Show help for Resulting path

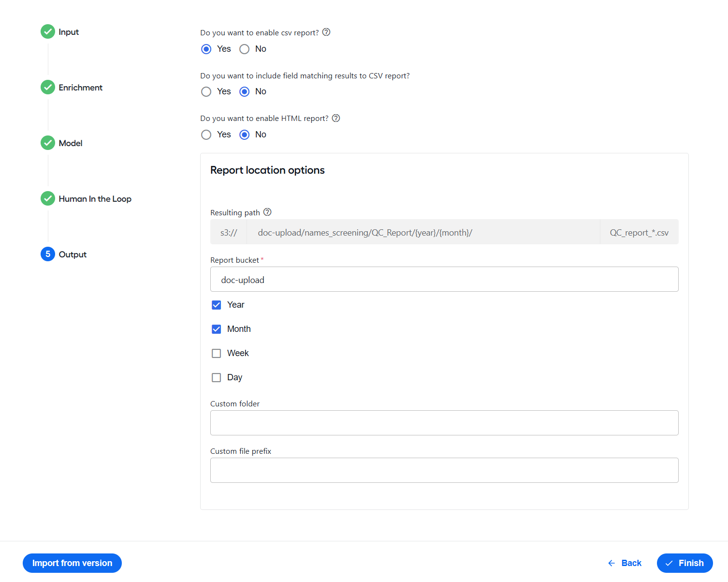267,212
